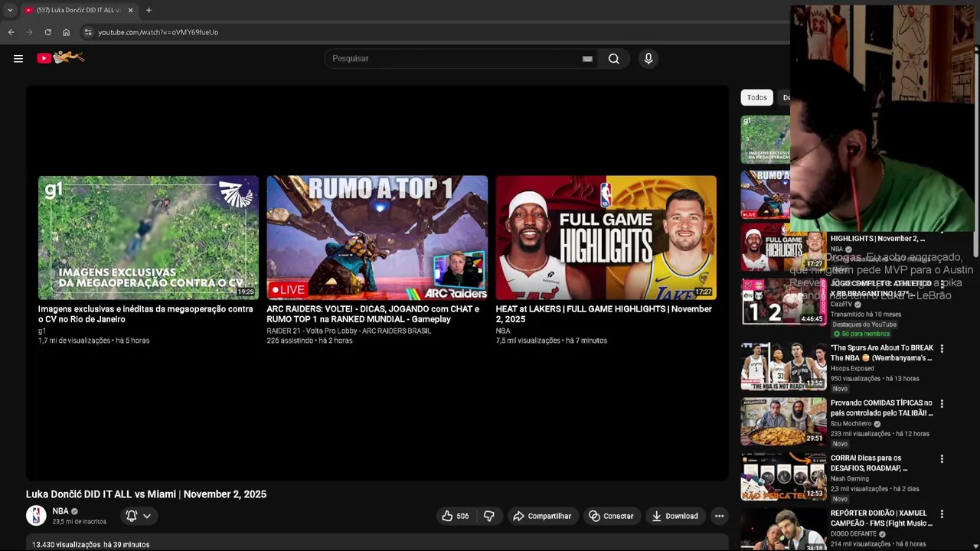Viewport: 980px width, 551px height.
Task: Play the ARC Raiders live end-screen video
Action: (377, 238)
